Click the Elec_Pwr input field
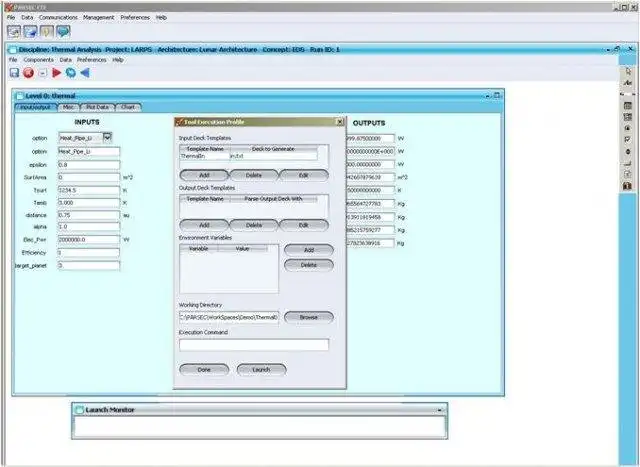Screen dimensions: 640x467 tap(89, 240)
